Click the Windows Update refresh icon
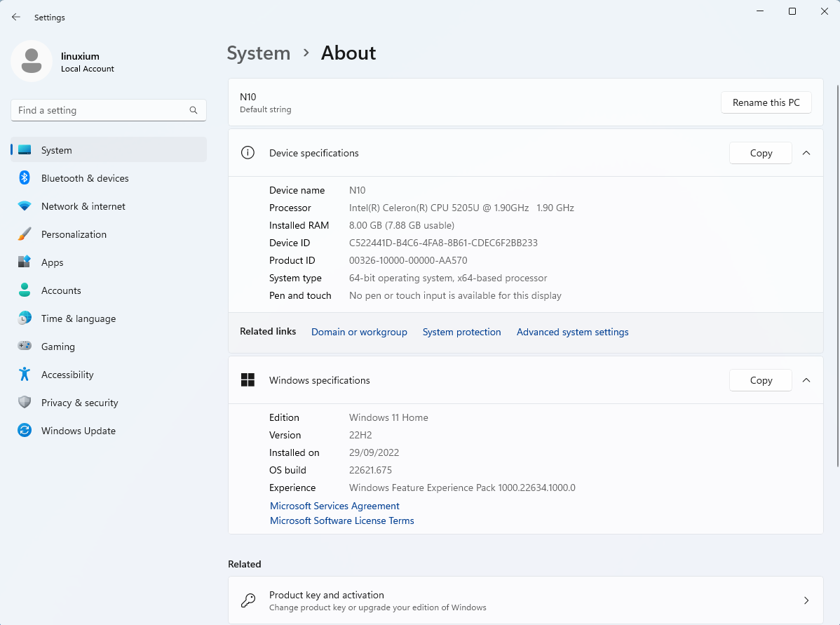The image size is (840, 625). coord(25,431)
